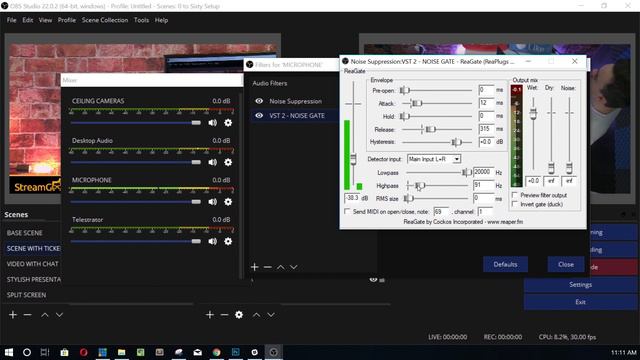Screen dimensions: 640x360
Task: Move source up arrow
Action: click(256, 315)
